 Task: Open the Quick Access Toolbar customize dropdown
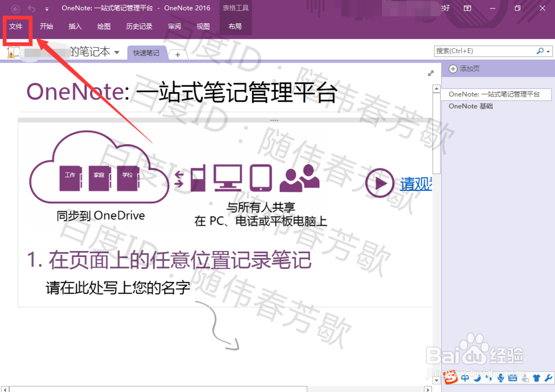click(47, 9)
